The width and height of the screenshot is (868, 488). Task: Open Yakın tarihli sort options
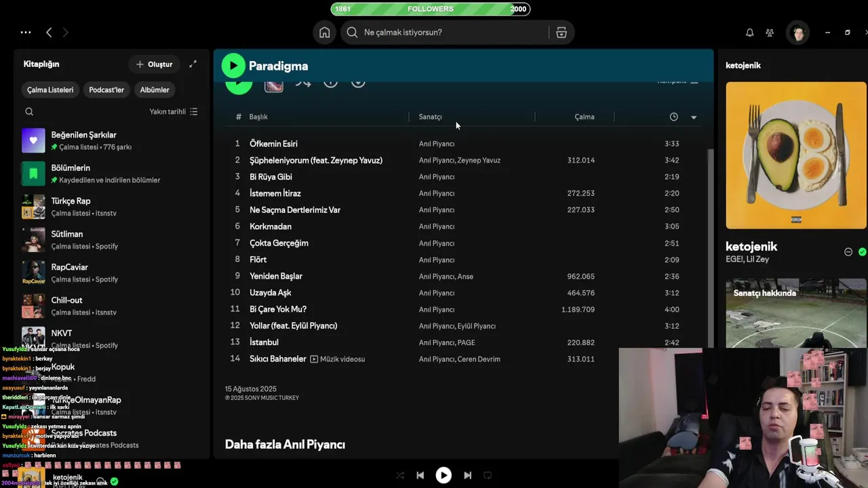174,112
